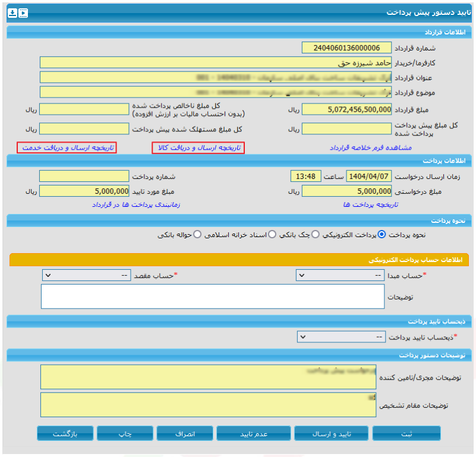Screen dimensions: 476x457
Task: Select چک بانکی payment method
Action: (316, 234)
